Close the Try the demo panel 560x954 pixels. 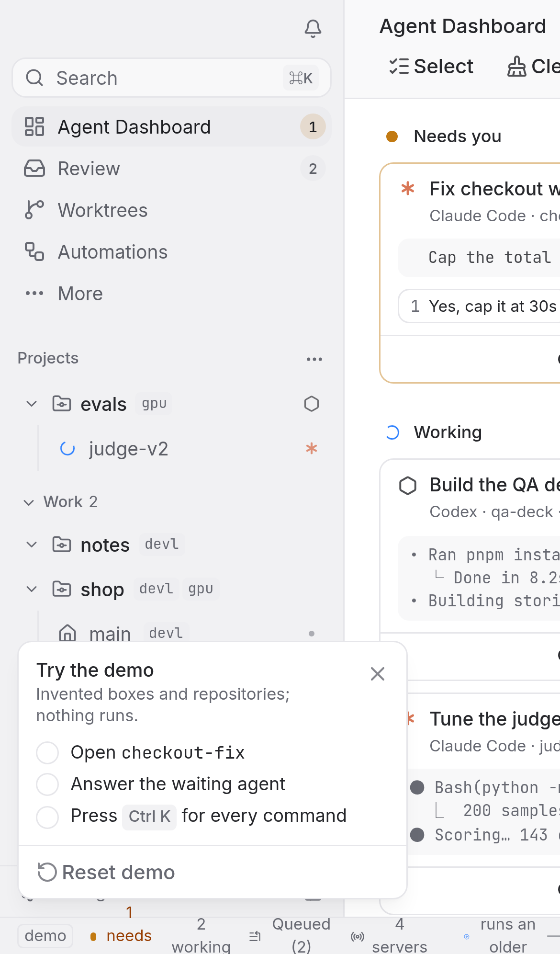pos(378,674)
